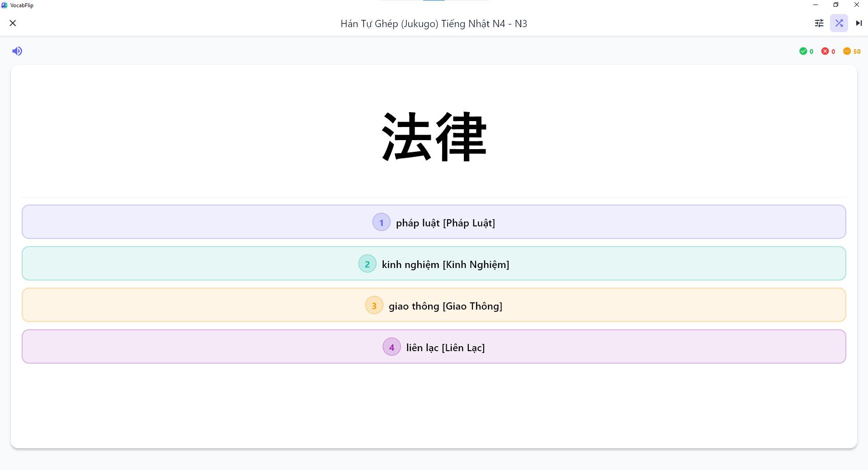Click the kanji 法律 on the card
This screenshot has width=868, height=470.
pyautogui.click(x=434, y=136)
